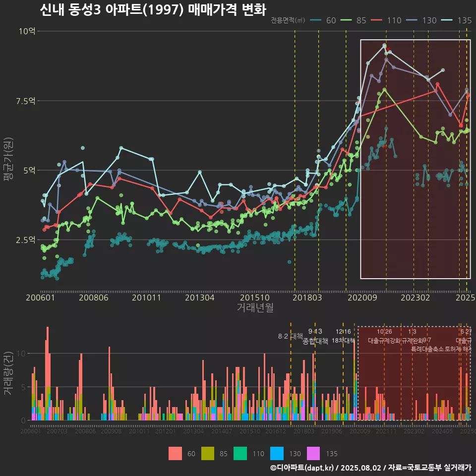
Task: Click the blue 130 swatch in bottom legend
Action: (277, 454)
